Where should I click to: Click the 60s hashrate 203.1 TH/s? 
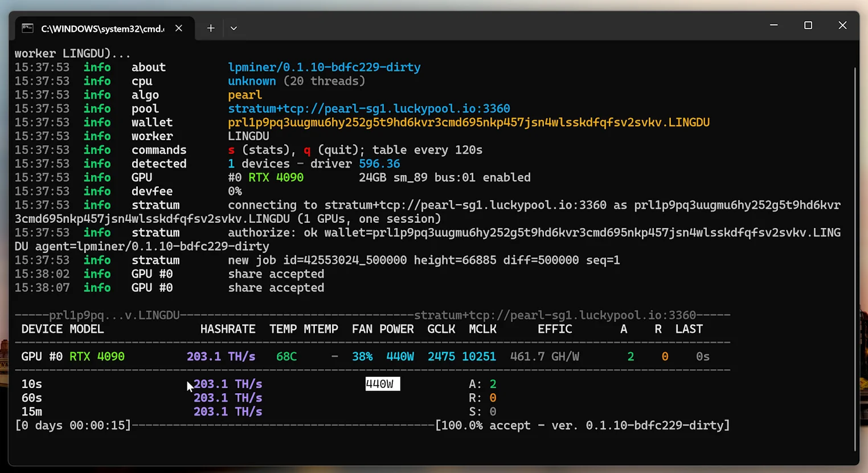click(x=228, y=398)
